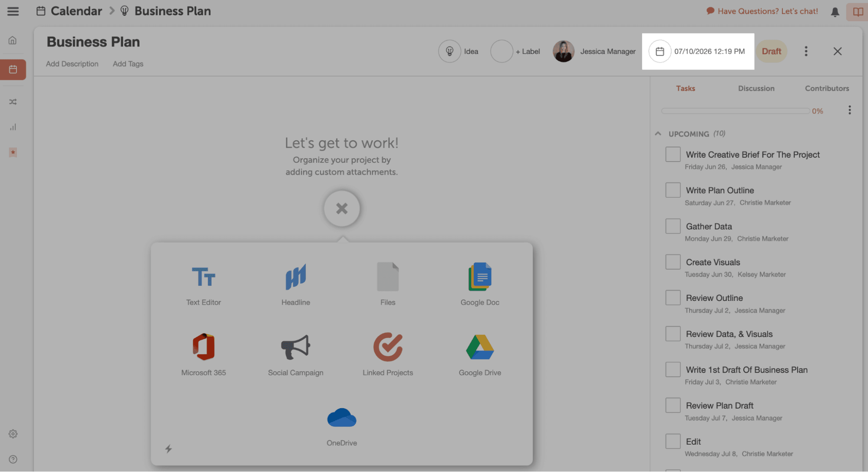Open Linked Projects attachment
The width and height of the screenshot is (868, 472).
(x=387, y=347)
